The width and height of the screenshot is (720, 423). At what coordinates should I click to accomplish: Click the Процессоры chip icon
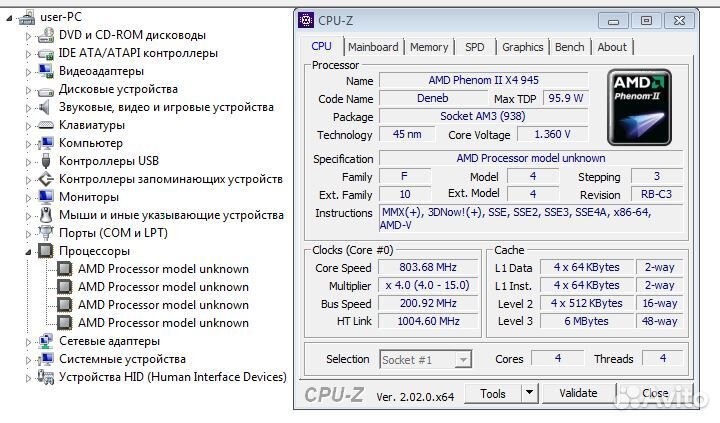[x=45, y=251]
